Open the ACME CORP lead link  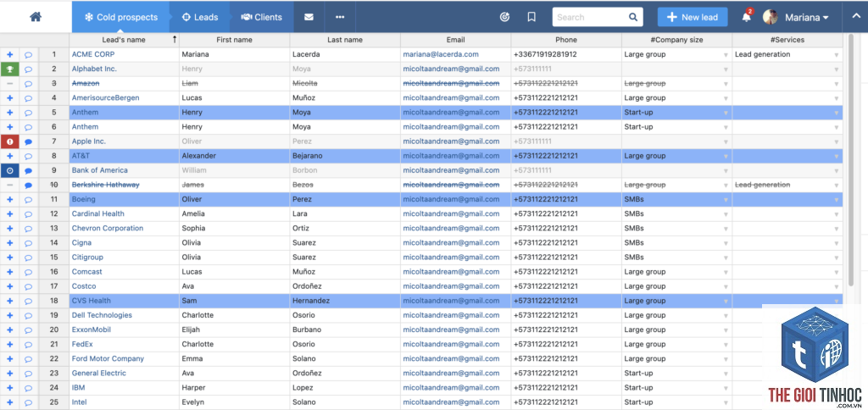tap(93, 54)
